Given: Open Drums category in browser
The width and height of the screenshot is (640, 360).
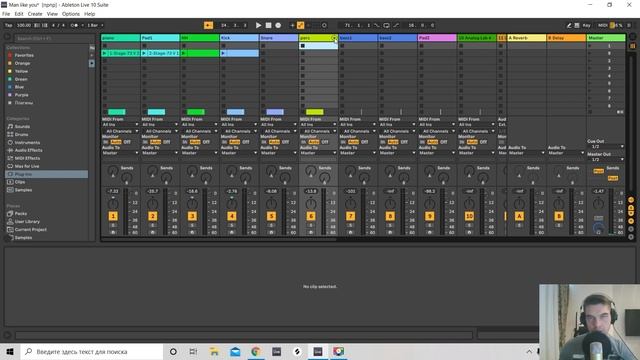Looking at the screenshot, I should (21, 134).
